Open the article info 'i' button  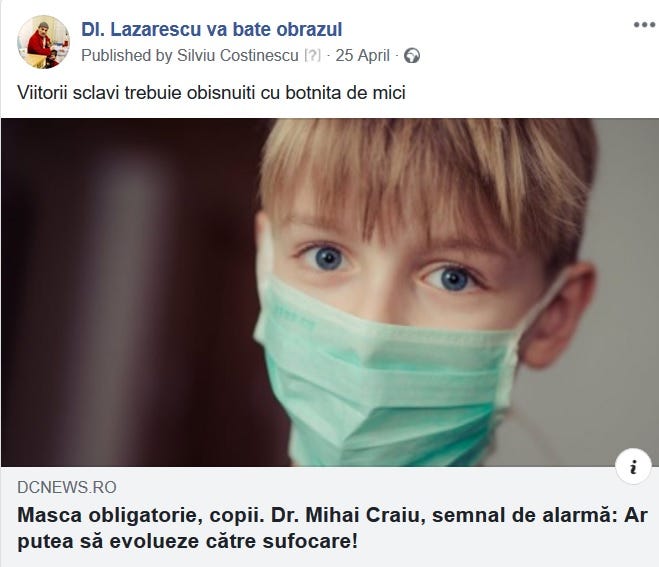pyautogui.click(x=633, y=467)
